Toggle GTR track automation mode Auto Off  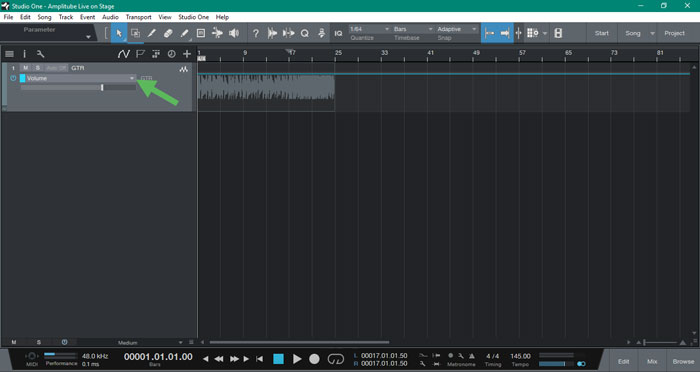pyautogui.click(x=56, y=68)
